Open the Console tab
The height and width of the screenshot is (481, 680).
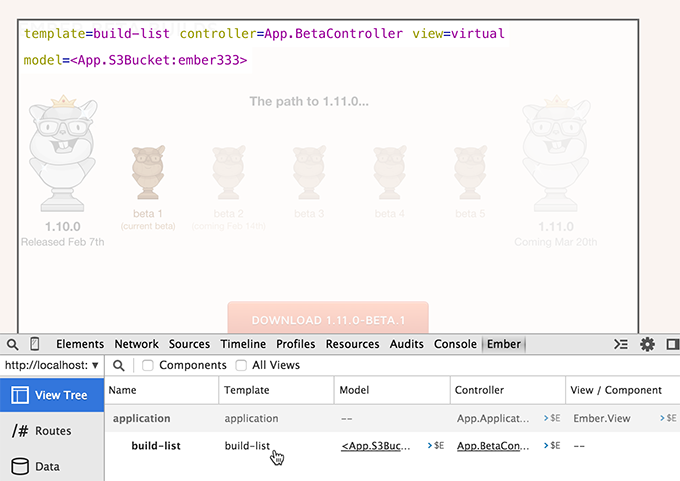pos(455,344)
